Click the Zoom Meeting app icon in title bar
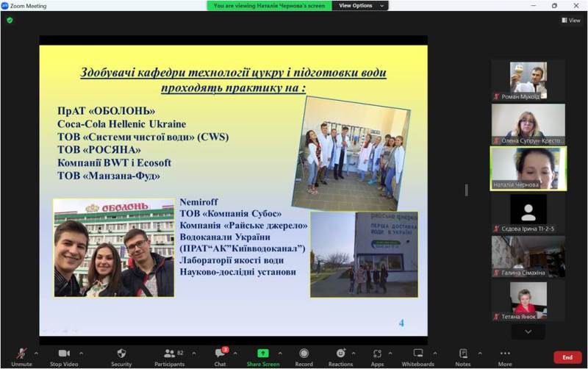The width and height of the screenshot is (588, 369). coord(5,6)
